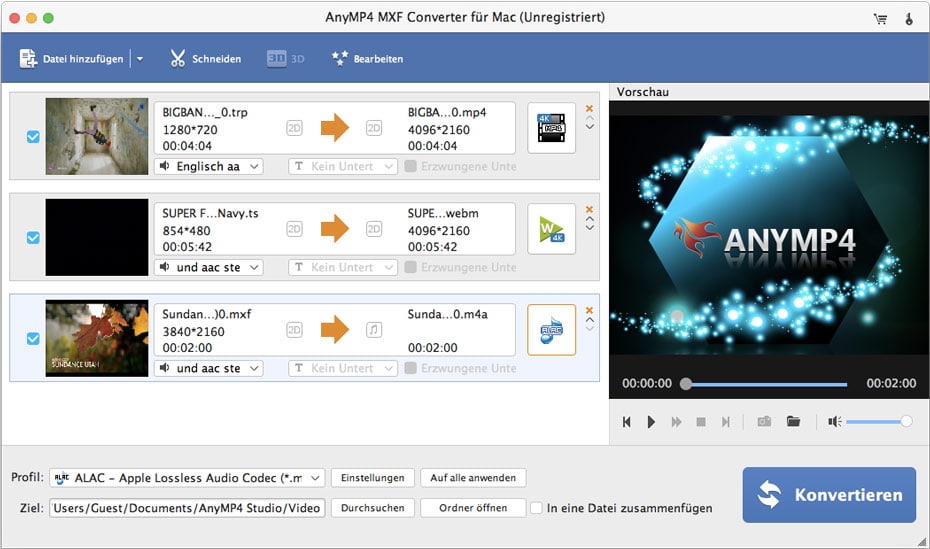Click source 2D icon in Sundan row
The image size is (930, 549).
(294, 330)
